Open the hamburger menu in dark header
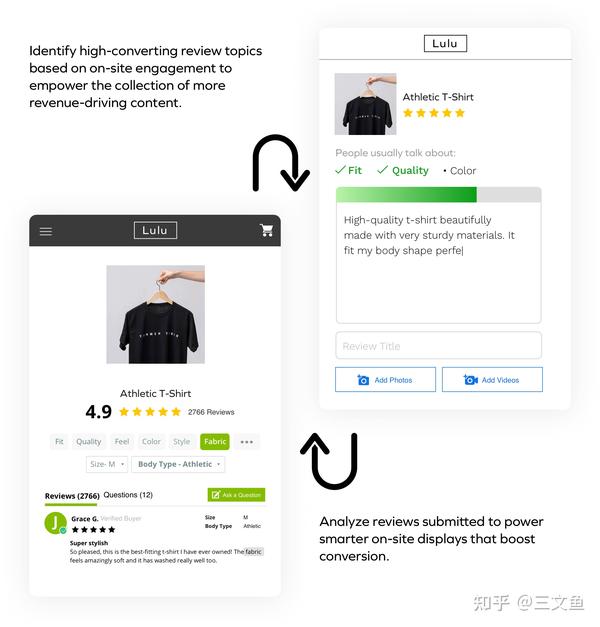600x627 pixels. tap(46, 231)
